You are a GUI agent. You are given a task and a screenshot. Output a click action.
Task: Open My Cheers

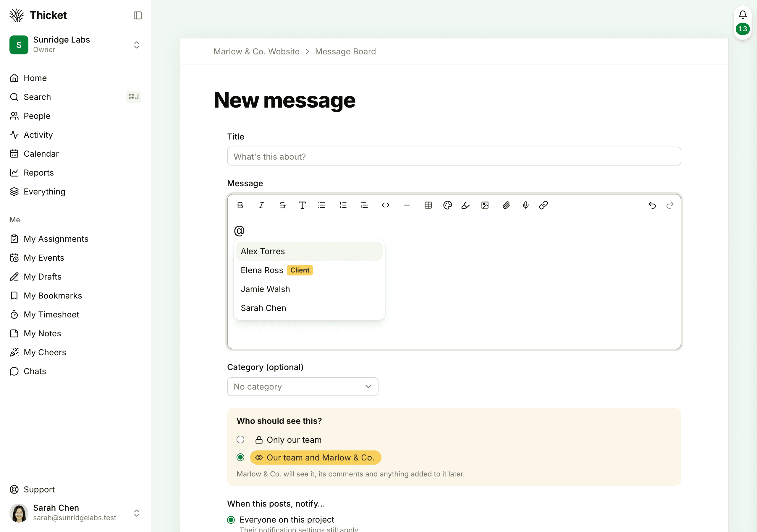[75, 352]
